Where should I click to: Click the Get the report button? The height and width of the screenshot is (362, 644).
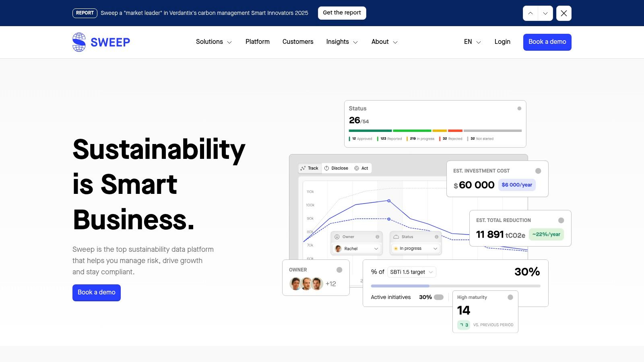pyautogui.click(x=342, y=13)
